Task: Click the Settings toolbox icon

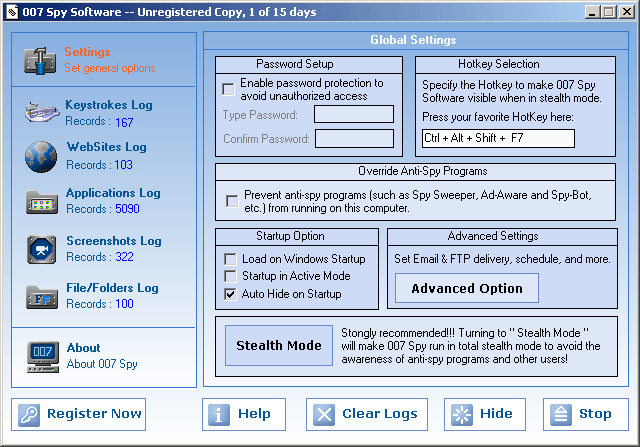Action: coord(40,61)
